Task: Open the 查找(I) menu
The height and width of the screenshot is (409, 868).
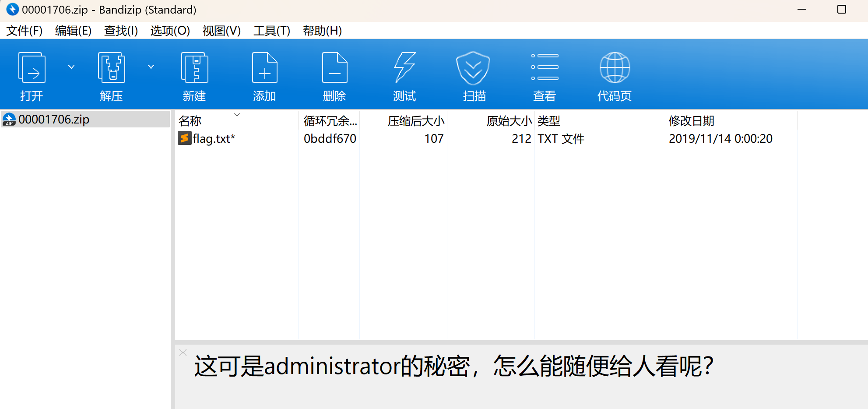Action: pos(121,31)
